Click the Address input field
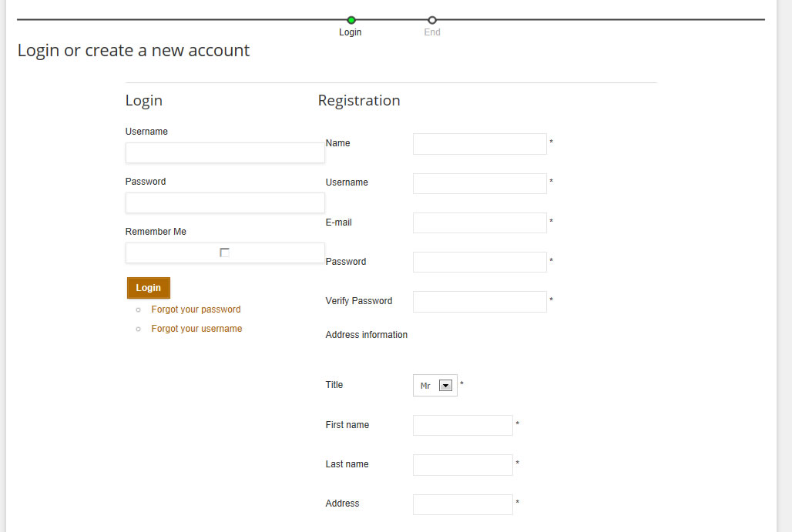 click(462, 504)
